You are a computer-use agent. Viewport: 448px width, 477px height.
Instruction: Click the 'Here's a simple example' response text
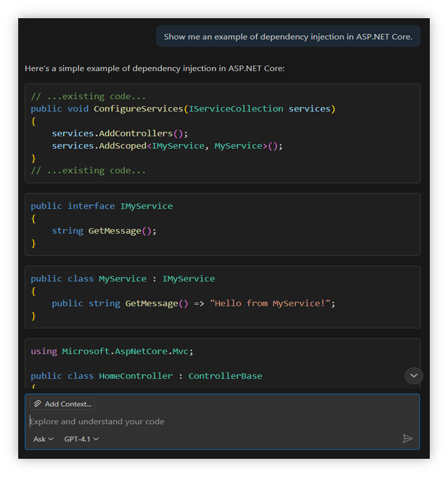tap(154, 68)
